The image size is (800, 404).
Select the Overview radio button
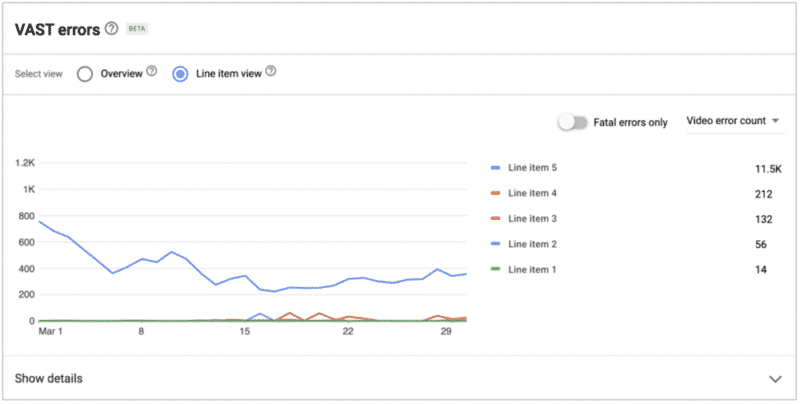[85, 73]
